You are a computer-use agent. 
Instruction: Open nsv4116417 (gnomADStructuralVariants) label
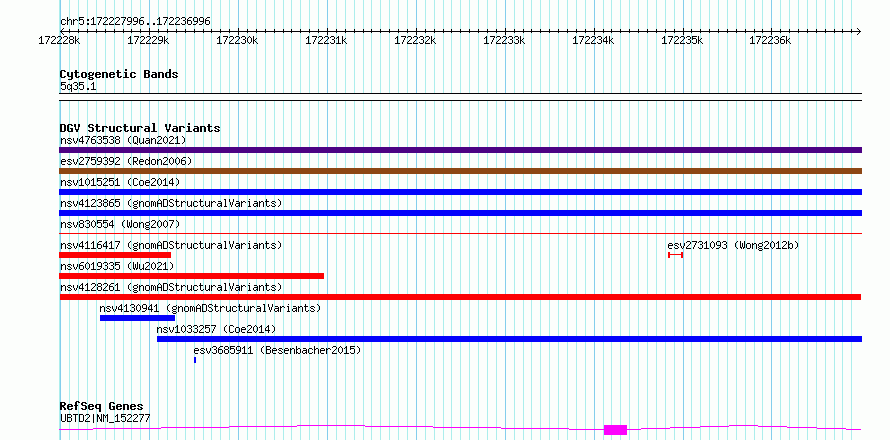(x=171, y=245)
